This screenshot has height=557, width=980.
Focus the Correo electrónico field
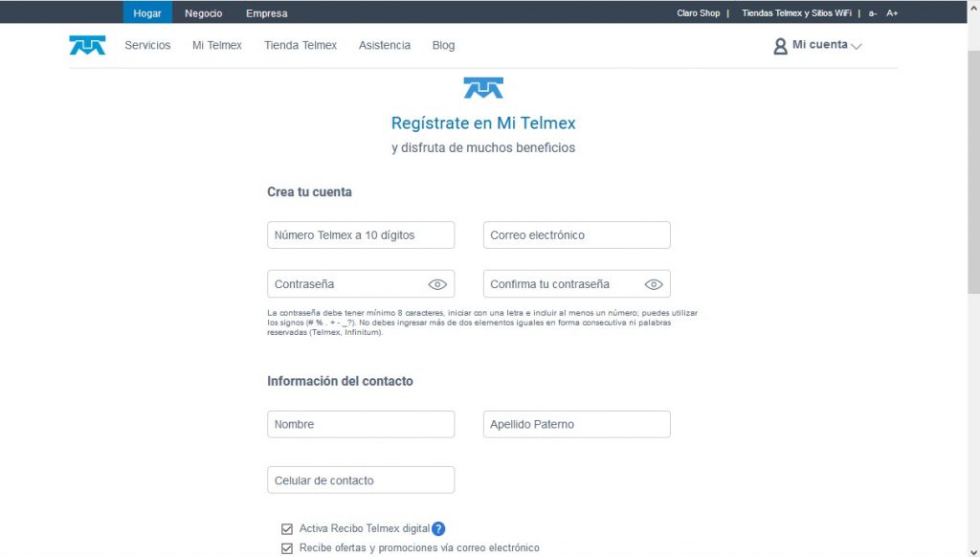pyautogui.click(x=577, y=235)
